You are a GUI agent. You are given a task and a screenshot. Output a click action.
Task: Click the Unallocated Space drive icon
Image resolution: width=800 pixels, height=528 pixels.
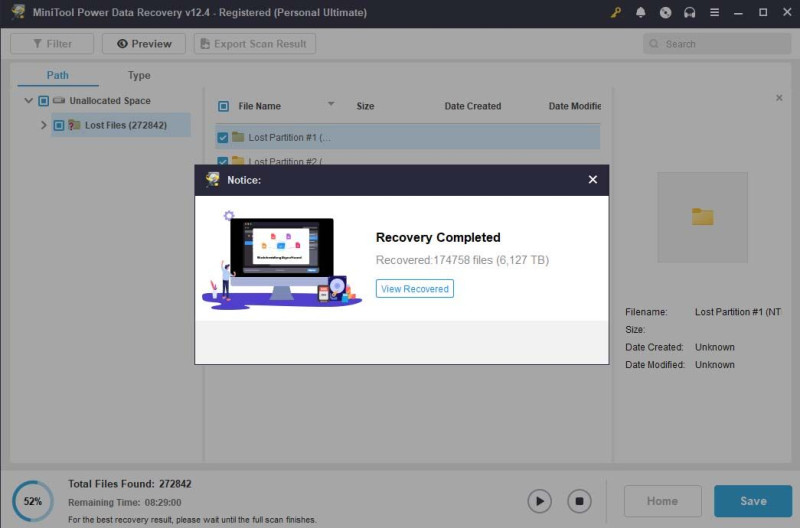coord(59,100)
